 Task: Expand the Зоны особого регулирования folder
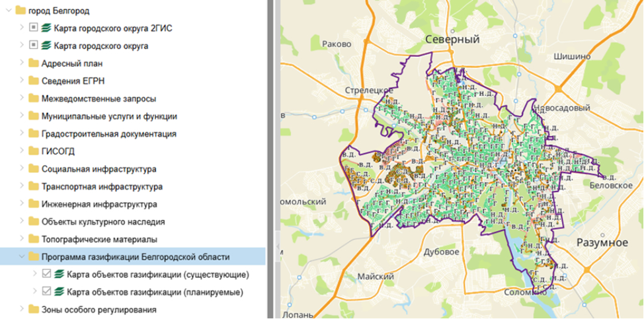22,310
